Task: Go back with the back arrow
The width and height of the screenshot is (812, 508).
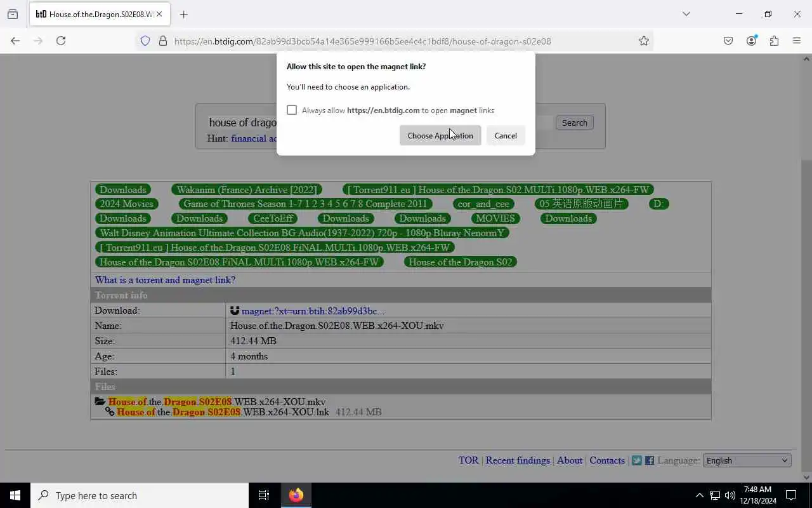Action: click(x=15, y=41)
